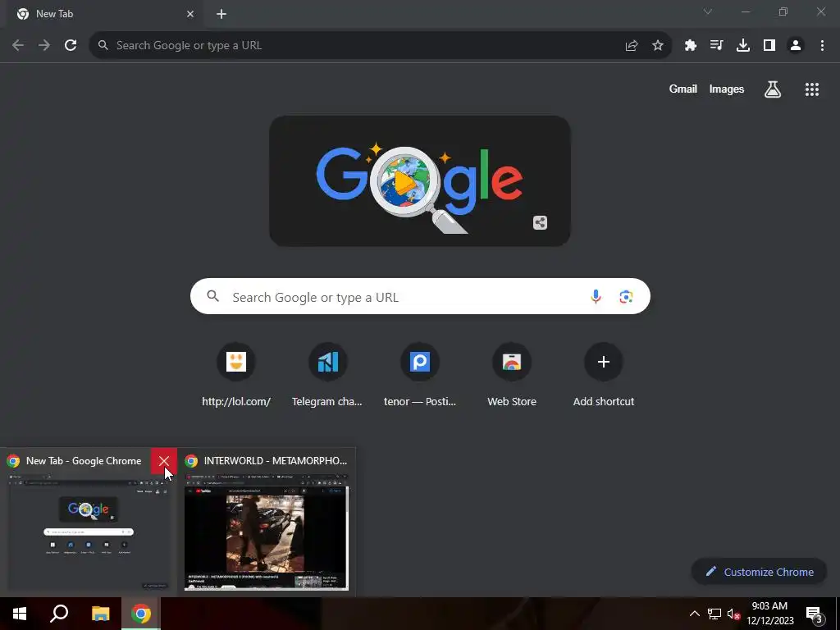Open the notification center icon
Viewport: 840px width, 630px height.
[x=815, y=614]
